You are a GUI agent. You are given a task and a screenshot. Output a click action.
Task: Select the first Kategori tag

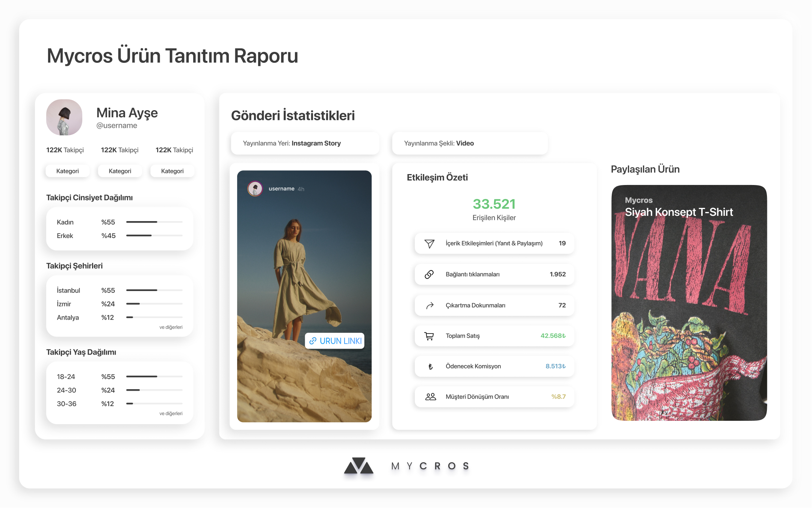point(68,171)
